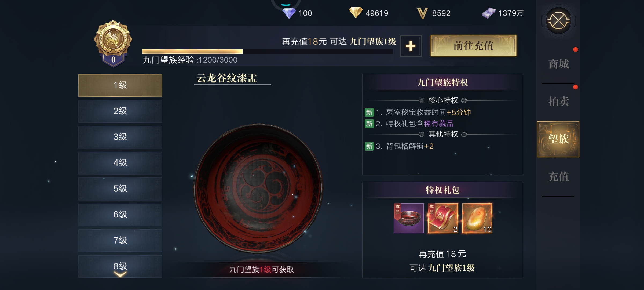Tap the gold lion medal badge

(x=113, y=43)
